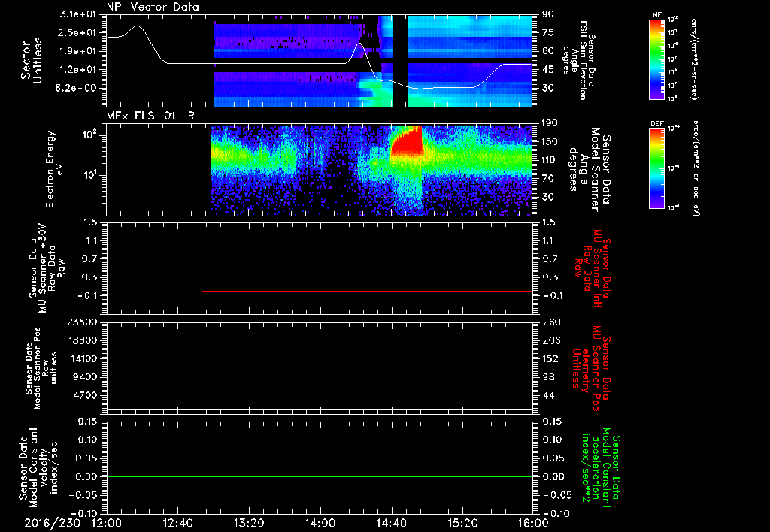
Task: Click the 'Model Scanner Pos Raw unitless' axis label
Action: click(41, 368)
